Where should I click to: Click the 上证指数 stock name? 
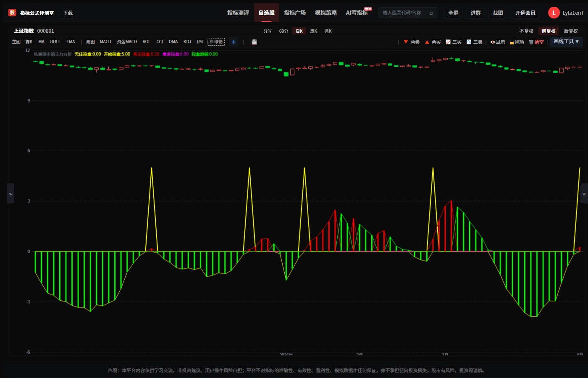pyautogui.click(x=24, y=31)
